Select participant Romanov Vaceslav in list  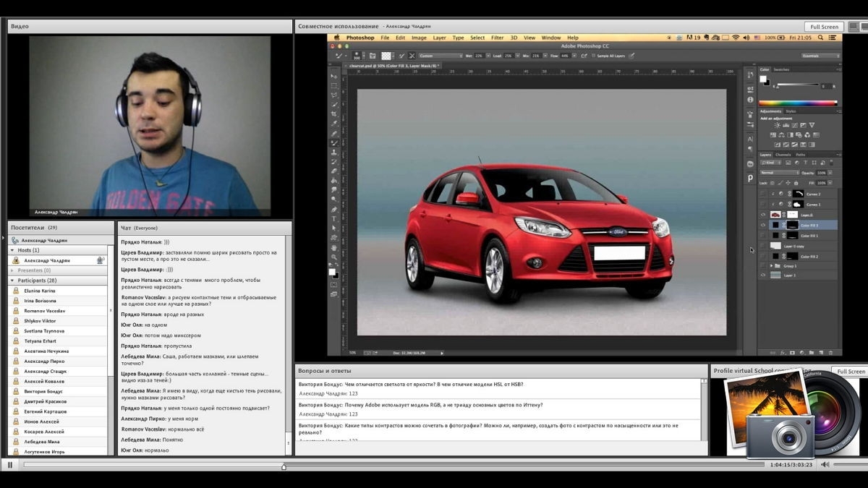tap(58, 311)
